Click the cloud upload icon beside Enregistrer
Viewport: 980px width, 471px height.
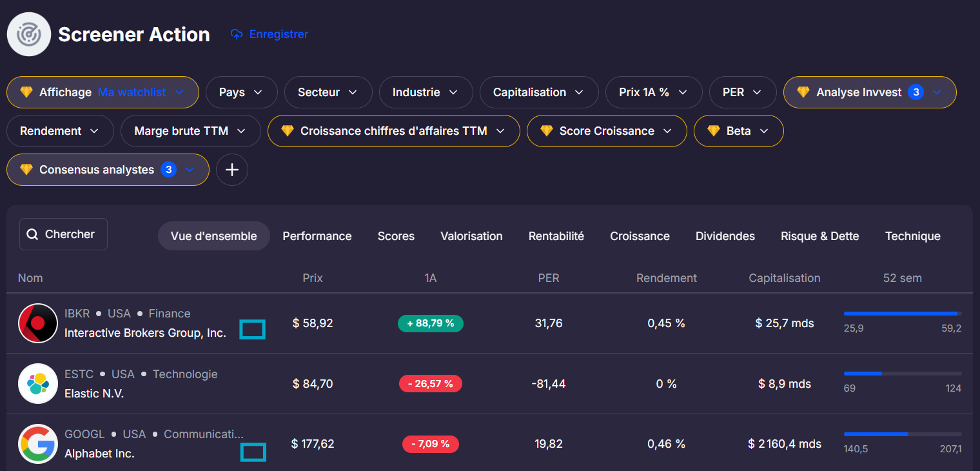pos(237,34)
